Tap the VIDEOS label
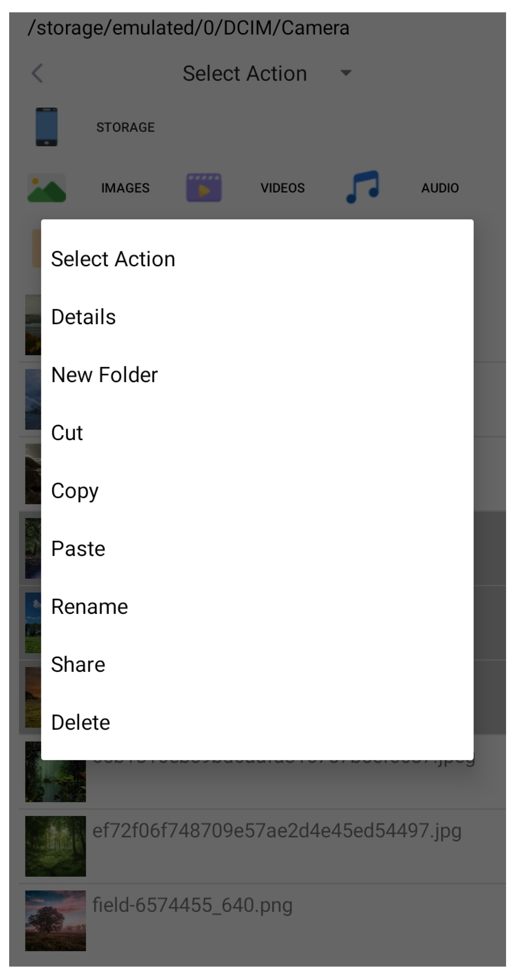The width and height of the screenshot is (517, 980). (282, 188)
